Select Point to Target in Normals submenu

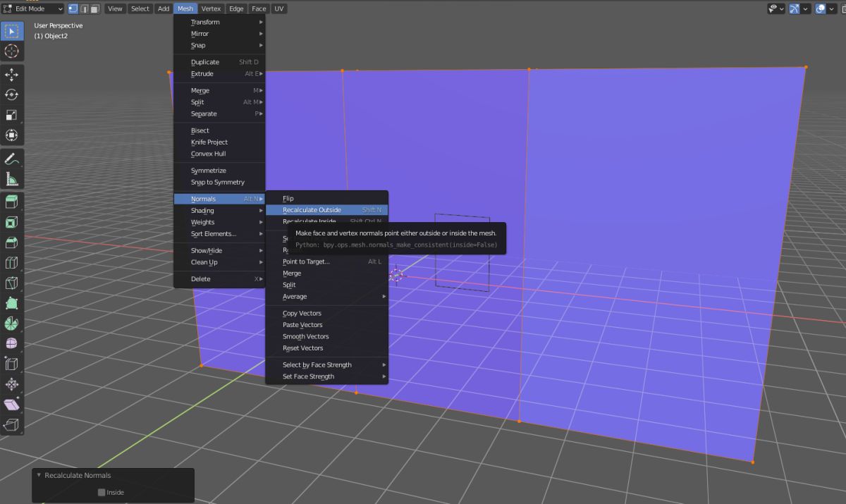coord(326,262)
